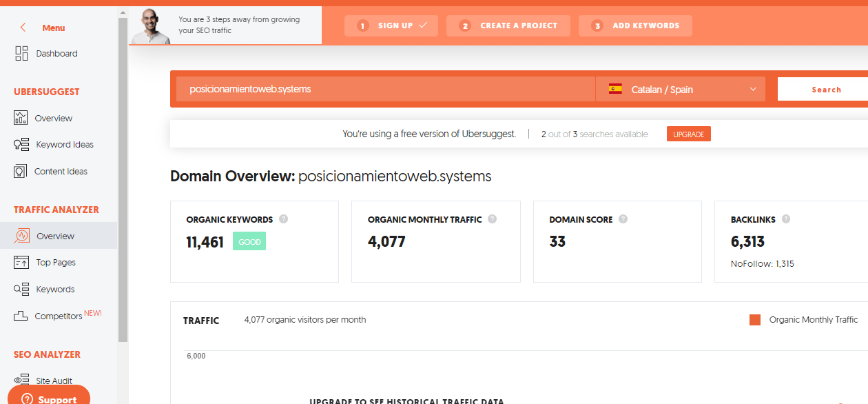Open the Dashboard icon in sidebar

[x=21, y=53]
